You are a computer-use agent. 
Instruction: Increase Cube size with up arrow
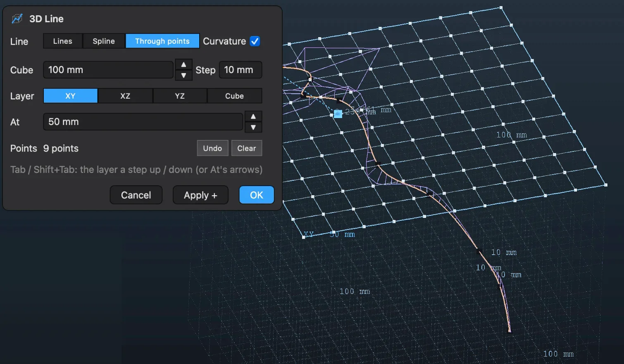183,65
